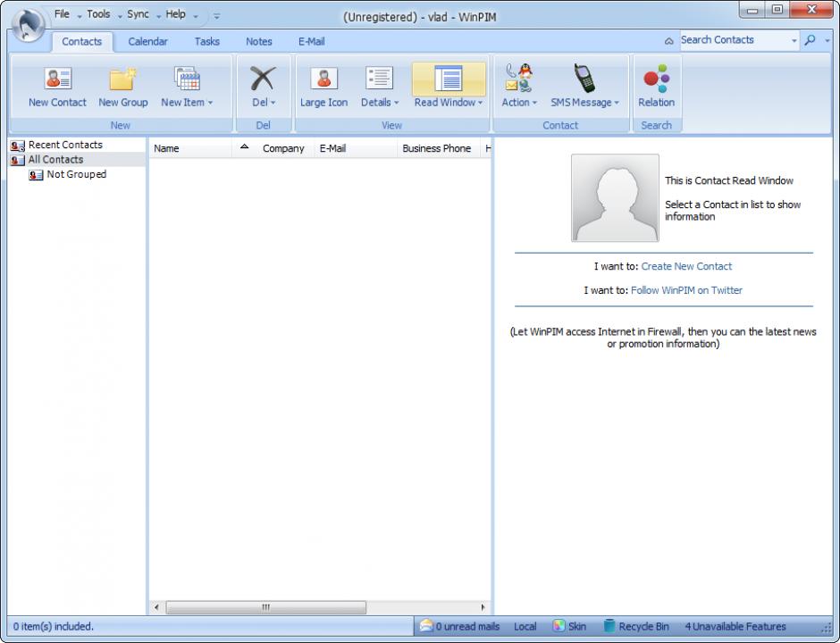Select the Details view icon
840x643 pixels.
pyautogui.click(x=379, y=79)
